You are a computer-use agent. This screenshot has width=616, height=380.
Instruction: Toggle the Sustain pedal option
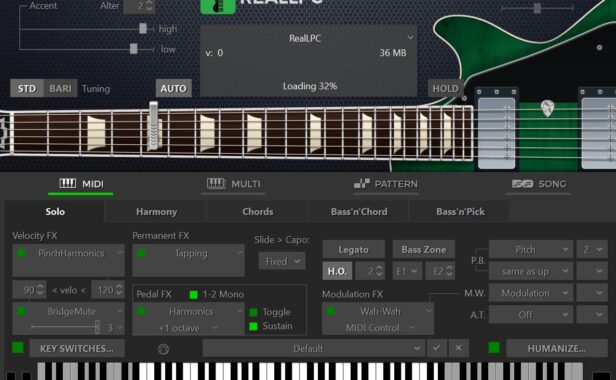[x=253, y=326]
